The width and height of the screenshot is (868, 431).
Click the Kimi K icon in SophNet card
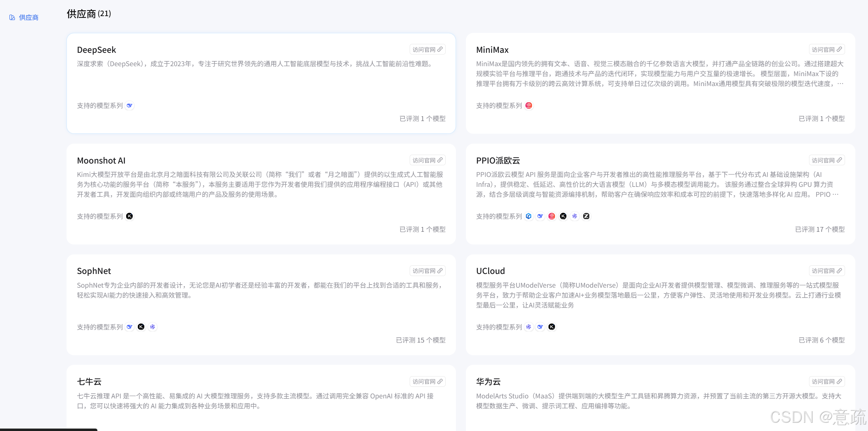coord(141,327)
